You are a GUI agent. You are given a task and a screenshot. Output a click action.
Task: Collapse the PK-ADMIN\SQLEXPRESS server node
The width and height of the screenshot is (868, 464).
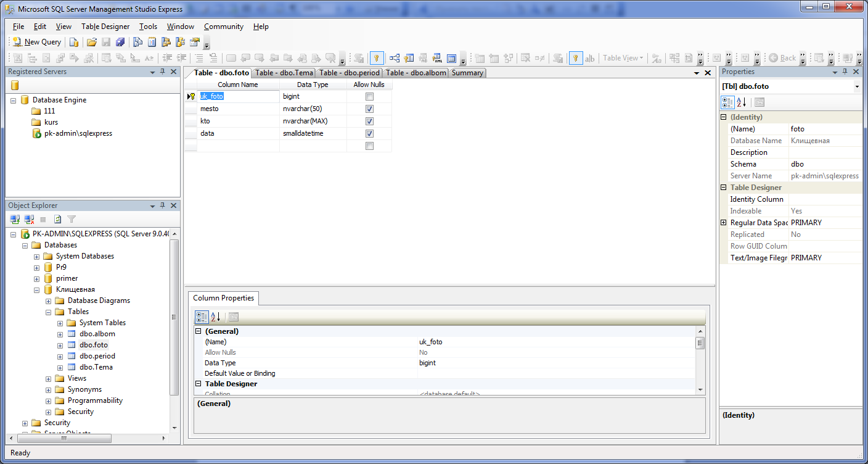(14, 234)
